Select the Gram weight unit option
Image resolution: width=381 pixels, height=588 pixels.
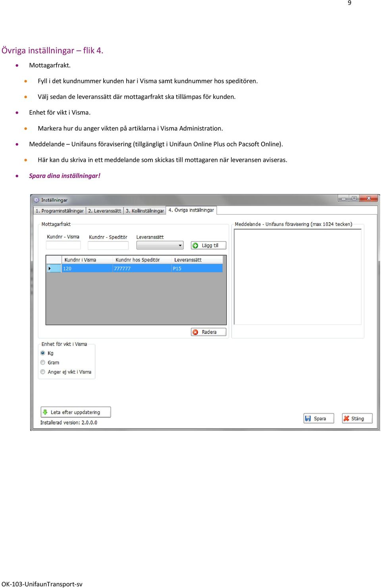click(x=43, y=363)
